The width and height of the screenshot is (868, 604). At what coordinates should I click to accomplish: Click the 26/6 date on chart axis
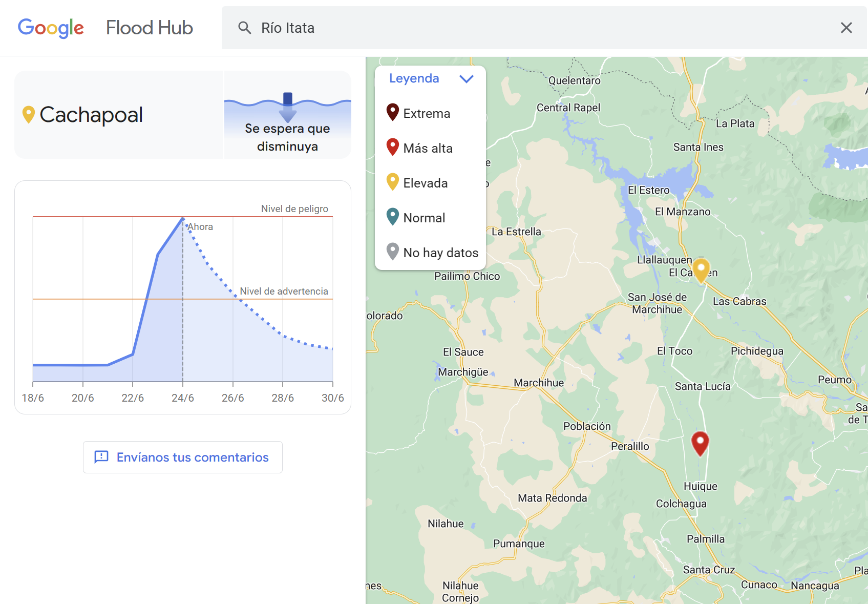pos(232,398)
